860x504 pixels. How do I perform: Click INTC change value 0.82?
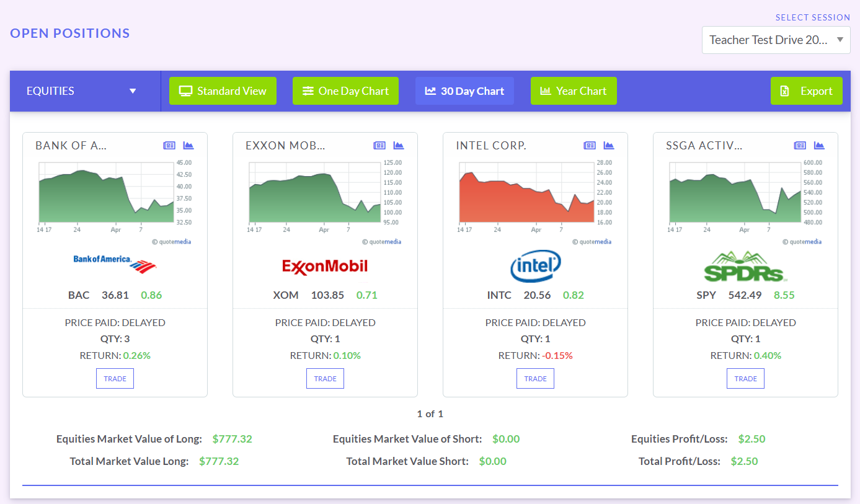[x=574, y=295]
